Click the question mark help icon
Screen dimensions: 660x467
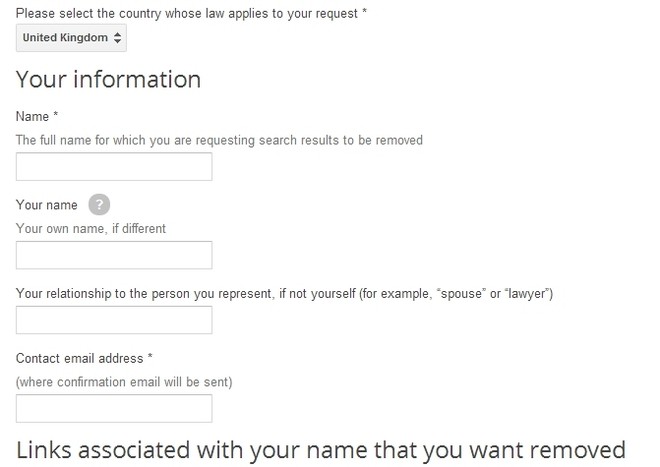99,205
